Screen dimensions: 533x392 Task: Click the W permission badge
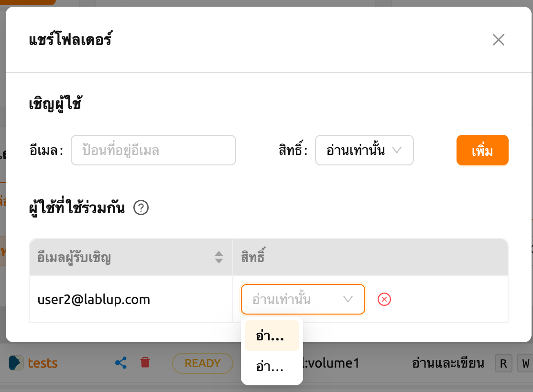[x=525, y=363]
